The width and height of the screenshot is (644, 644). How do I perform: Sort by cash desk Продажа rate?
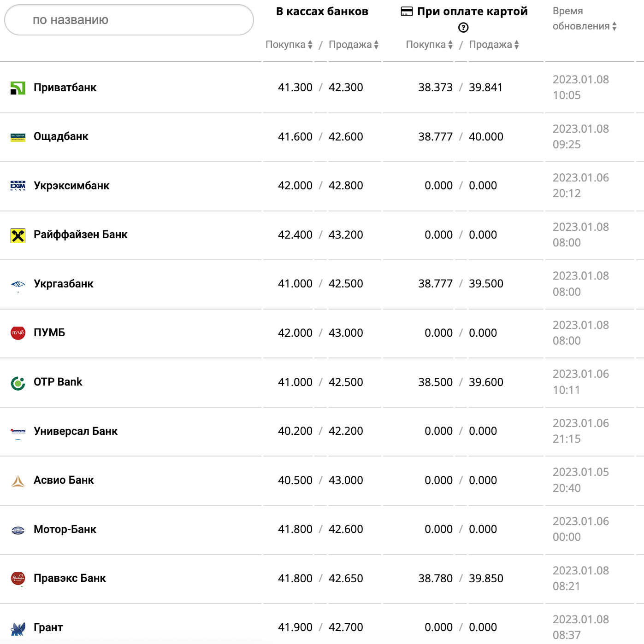354,45
